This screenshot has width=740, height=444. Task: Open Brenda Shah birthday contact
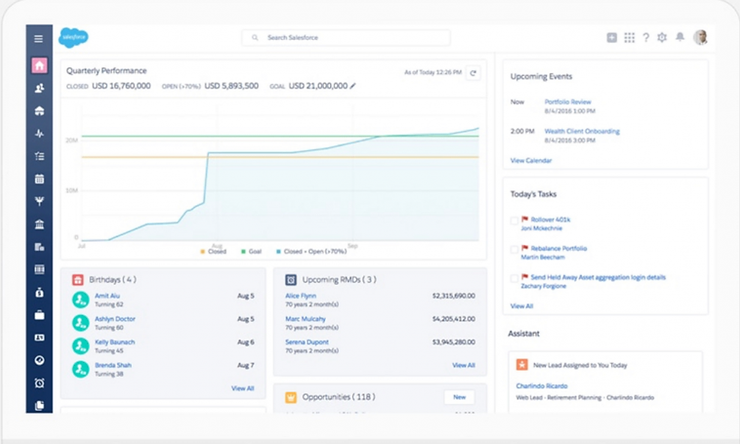click(x=113, y=365)
